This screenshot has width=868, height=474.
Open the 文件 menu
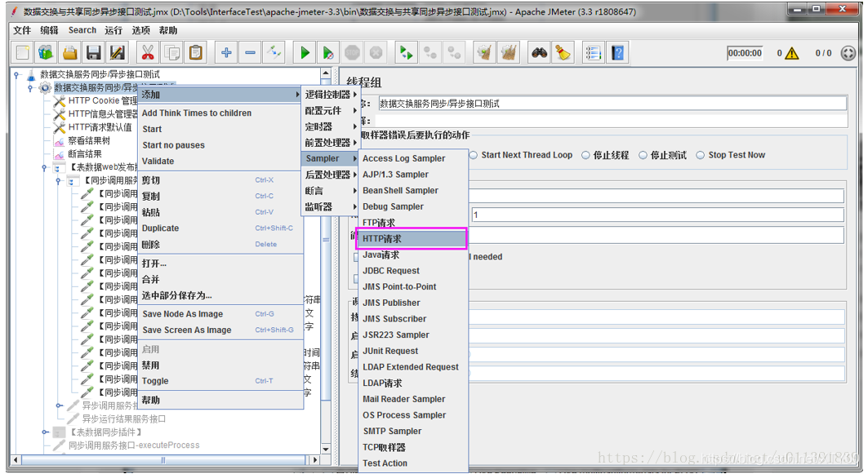[x=22, y=30]
